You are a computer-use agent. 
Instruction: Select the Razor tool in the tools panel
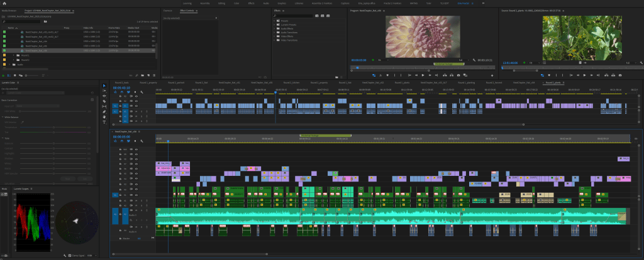point(104,101)
